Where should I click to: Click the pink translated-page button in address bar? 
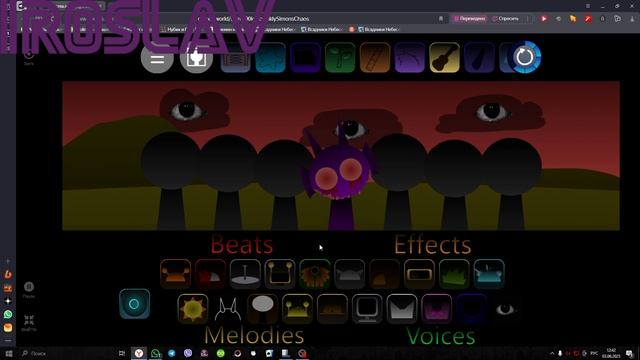pyautogui.click(x=469, y=19)
